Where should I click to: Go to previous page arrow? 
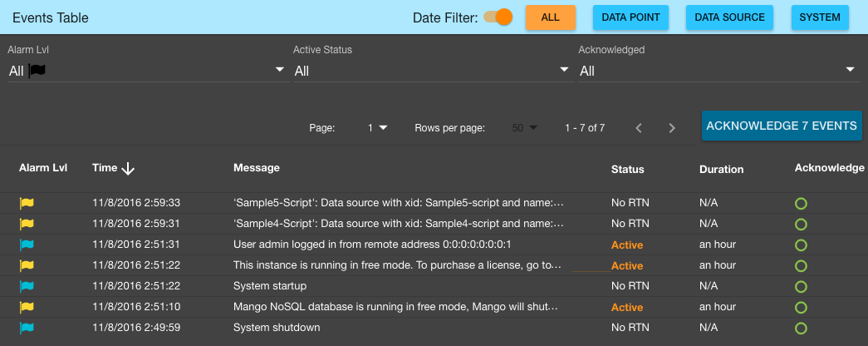click(x=638, y=128)
